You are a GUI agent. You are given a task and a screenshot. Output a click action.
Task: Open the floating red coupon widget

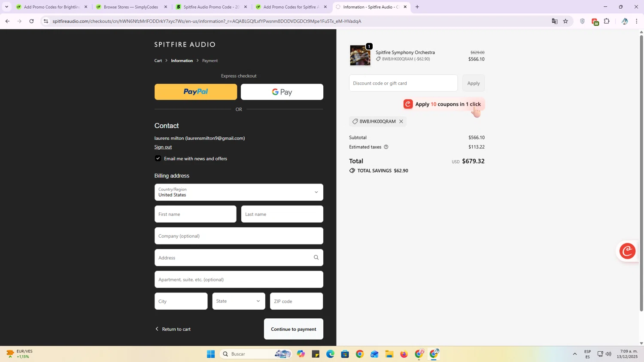(x=627, y=251)
